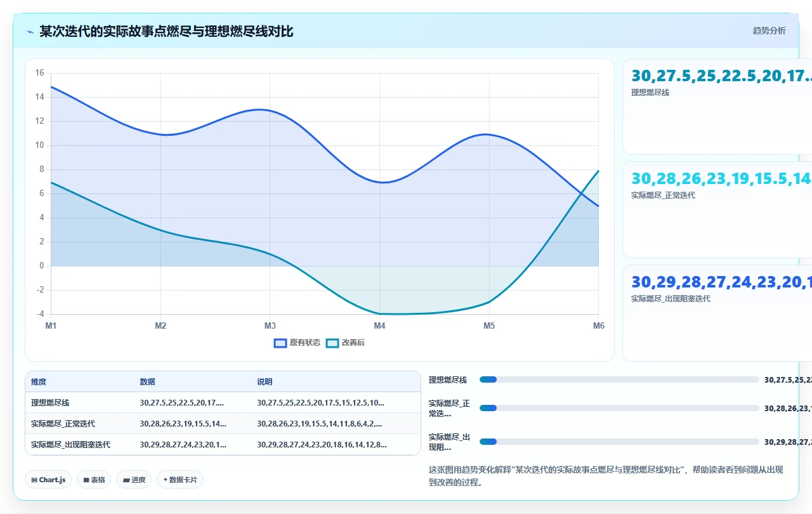Click the lightning icon beside the title

point(30,31)
